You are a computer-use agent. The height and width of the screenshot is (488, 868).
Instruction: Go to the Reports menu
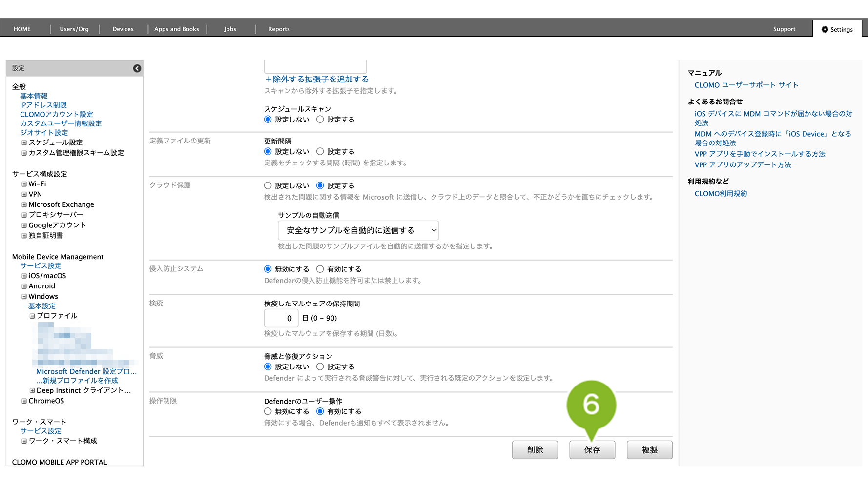coord(279,29)
